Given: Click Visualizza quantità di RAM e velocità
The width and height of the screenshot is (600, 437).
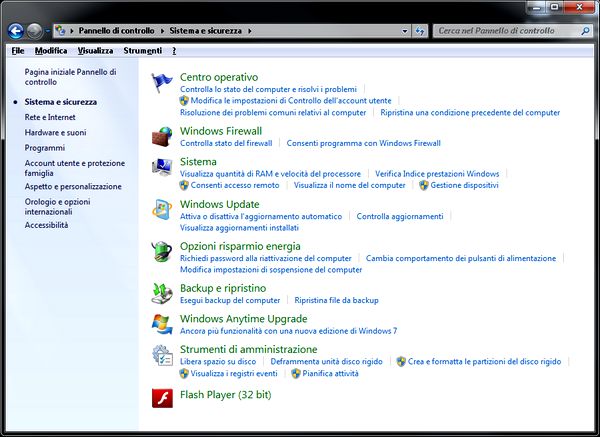Looking at the screenshot, I should click(270, 174).
